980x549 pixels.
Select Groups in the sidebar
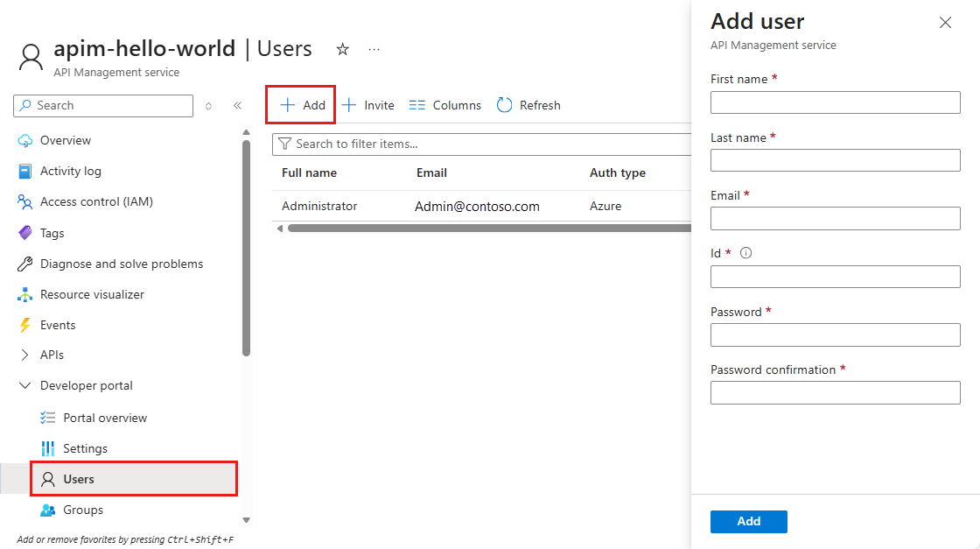click(83, 510)
